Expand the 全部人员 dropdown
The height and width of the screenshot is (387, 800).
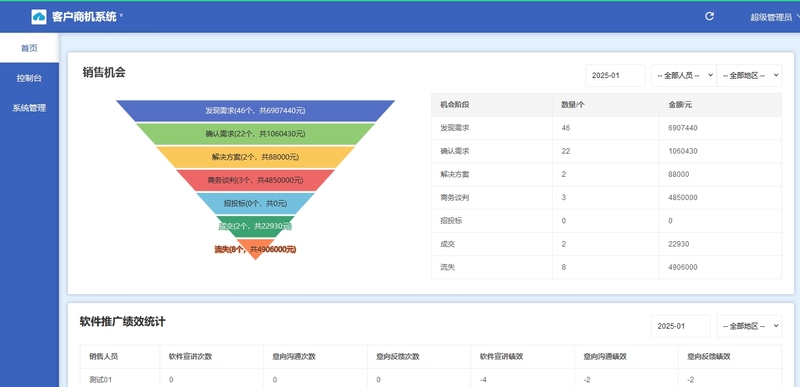pyautogui.click(x=684, y=75)
